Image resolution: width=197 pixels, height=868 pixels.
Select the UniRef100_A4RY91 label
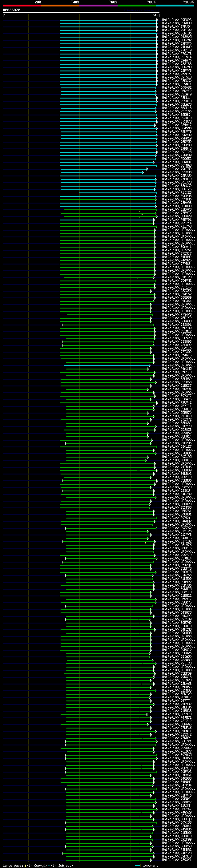click(x=176, y=220)
